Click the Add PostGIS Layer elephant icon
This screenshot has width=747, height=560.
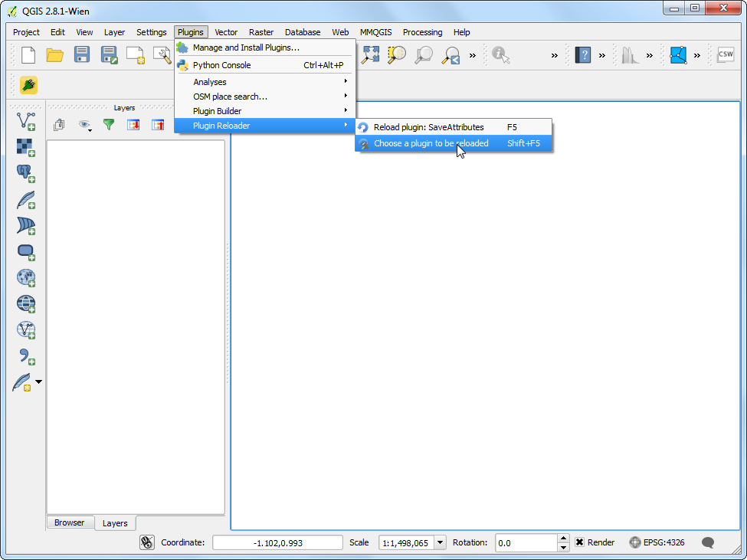[x=26, y=173]
